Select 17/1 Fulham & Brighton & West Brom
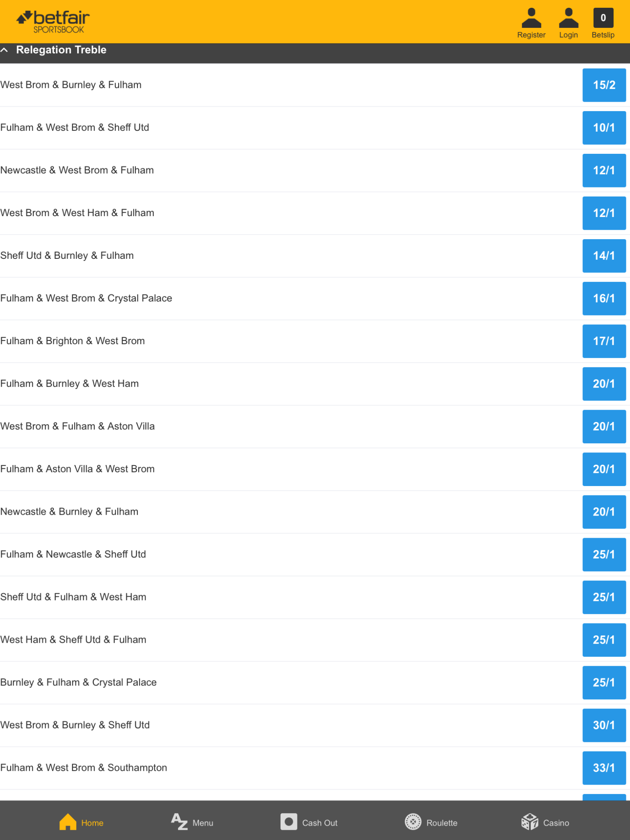Screen dimensions: 630x840 tap(604, 341)
